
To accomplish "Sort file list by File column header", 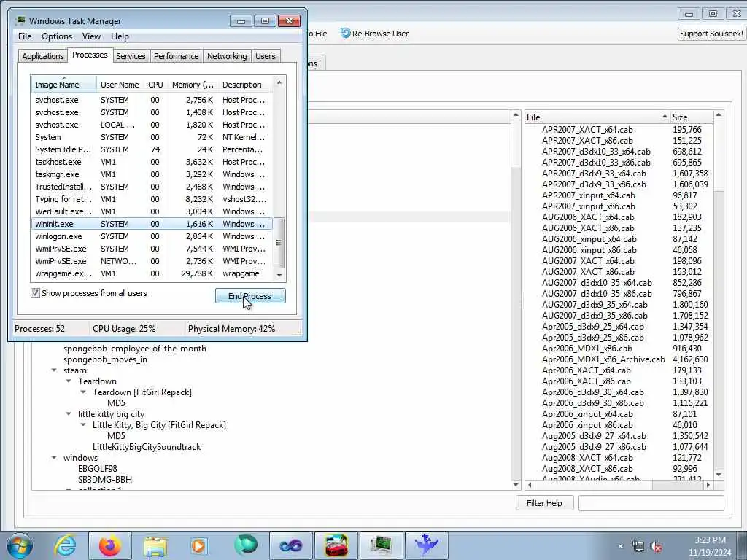I will (x=597, y=117).
